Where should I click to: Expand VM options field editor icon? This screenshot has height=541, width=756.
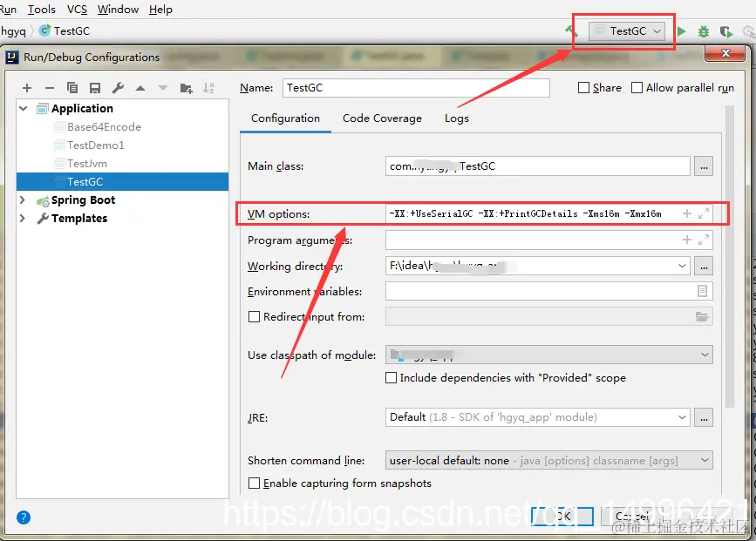(704, 213)
